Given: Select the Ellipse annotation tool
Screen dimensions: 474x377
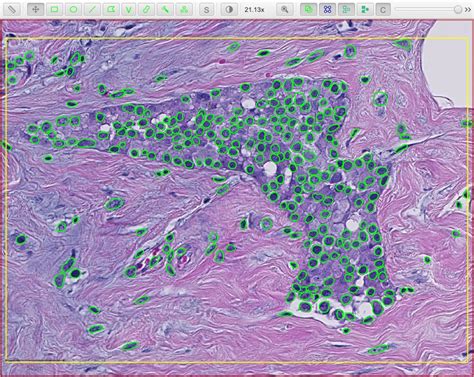Looking at the screenshot, I should coord(73,9).
